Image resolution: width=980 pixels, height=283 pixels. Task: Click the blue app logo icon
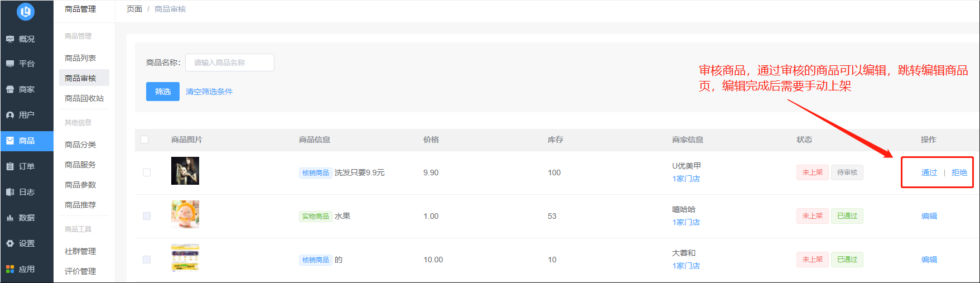[26, 11]
